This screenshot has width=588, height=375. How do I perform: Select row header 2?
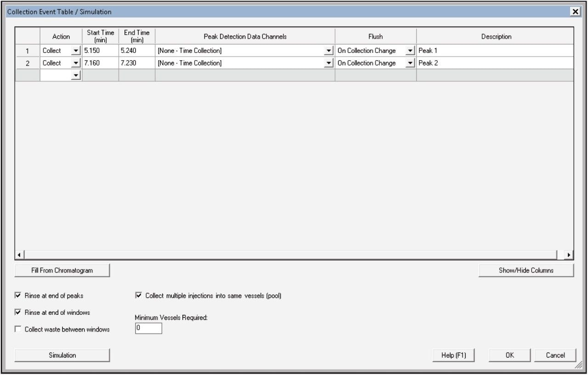(28, 63)
